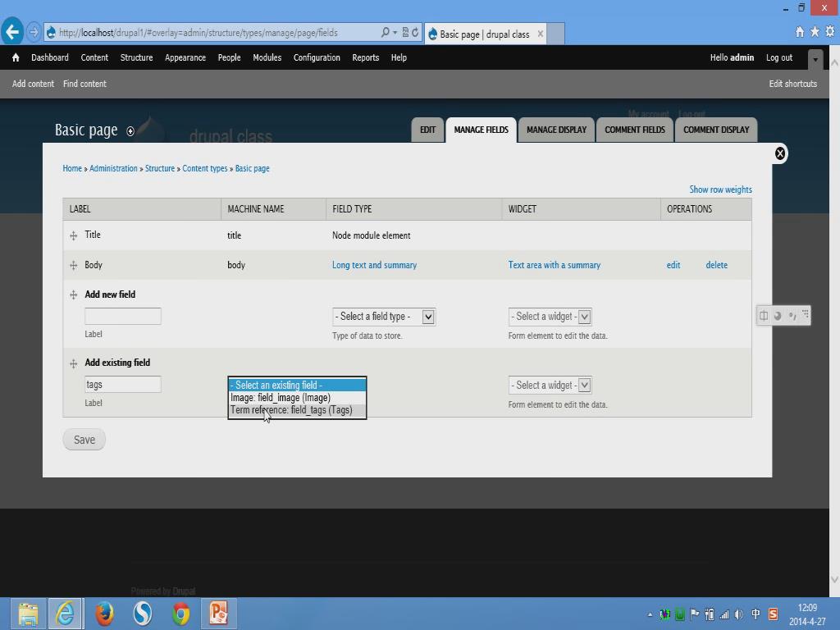Switch to the Comment Fields tab
The height and width of the screenshot is (630, 840).
[635, 130]
